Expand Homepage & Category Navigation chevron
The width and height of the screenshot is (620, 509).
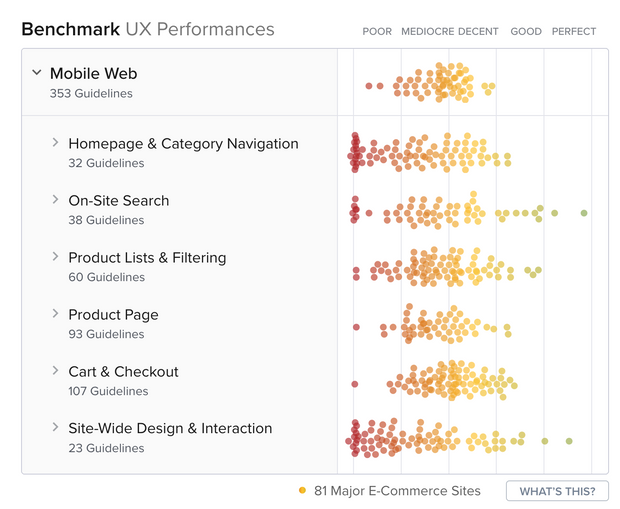point(56,143)
